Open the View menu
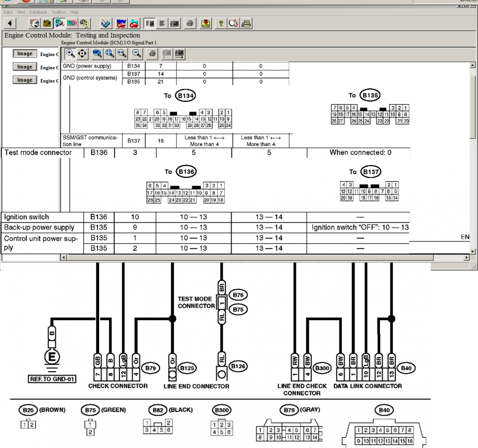Image resolution: width=478 pixels, height=448 pixels. (x=21, y=12)
